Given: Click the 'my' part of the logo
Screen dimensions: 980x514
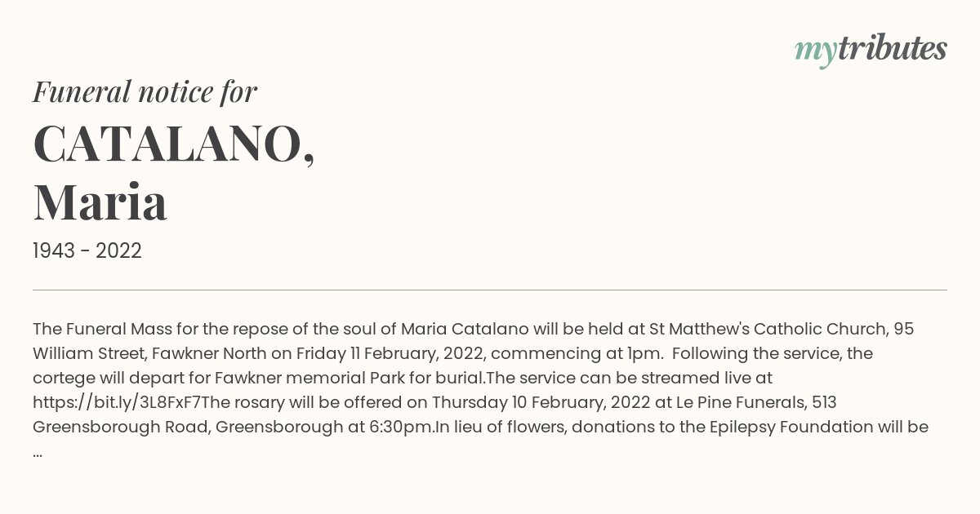Looking at the screenshot, I should click(x=816, y=52).
